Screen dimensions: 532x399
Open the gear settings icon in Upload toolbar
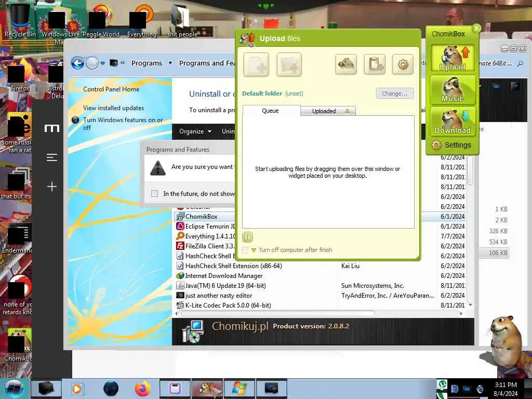point(403,64)
